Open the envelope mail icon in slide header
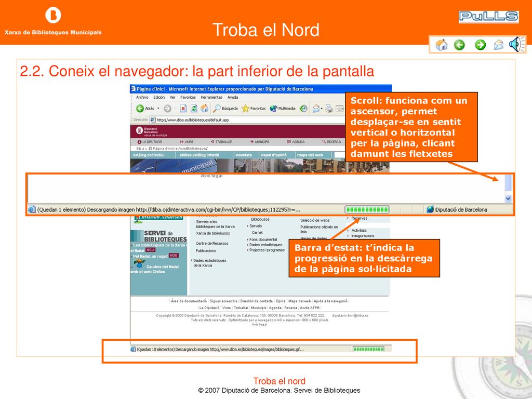Viewport: 532px width, 399px height. tap(498, 45)
